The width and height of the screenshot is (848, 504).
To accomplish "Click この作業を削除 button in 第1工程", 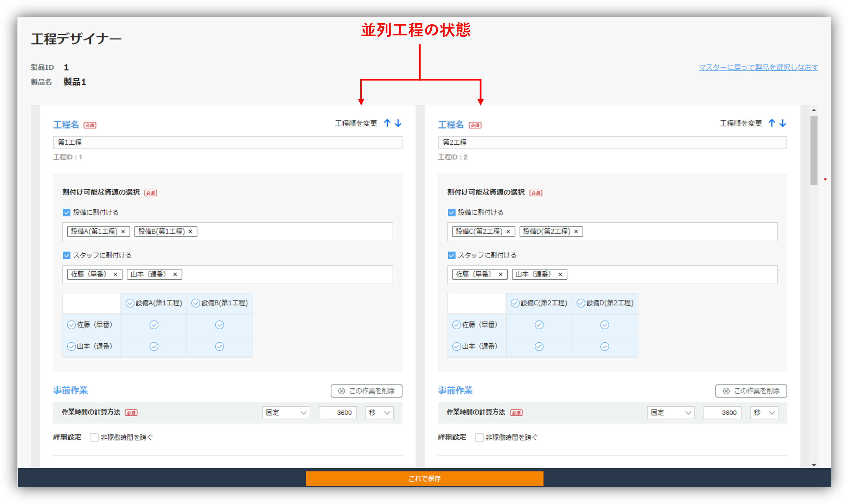I will (366, 391).
